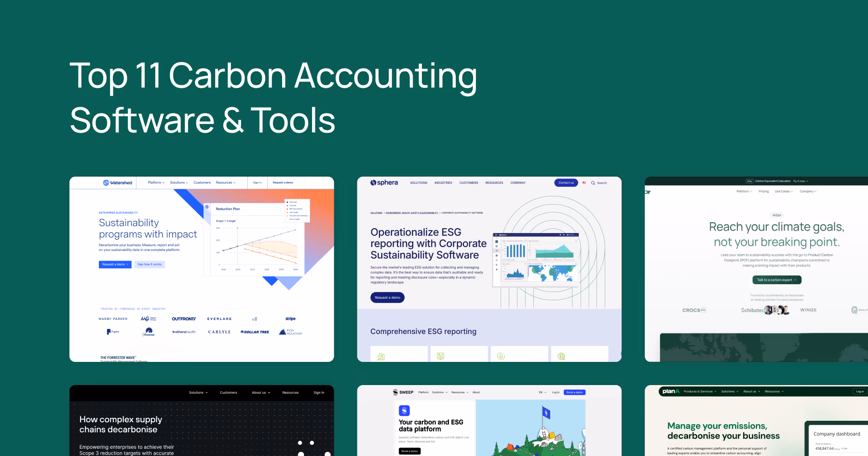The image size is (868, 456).
Task: Open the Sphera dashboard screenshot thumbnail
Action: point(536,260)
